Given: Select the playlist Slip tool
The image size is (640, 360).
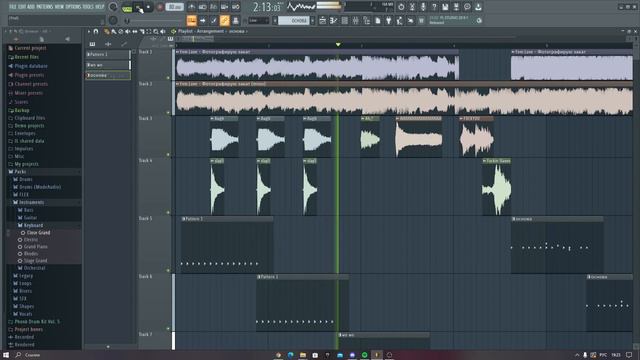Looking at the screenshot, I should coord(135,31).
